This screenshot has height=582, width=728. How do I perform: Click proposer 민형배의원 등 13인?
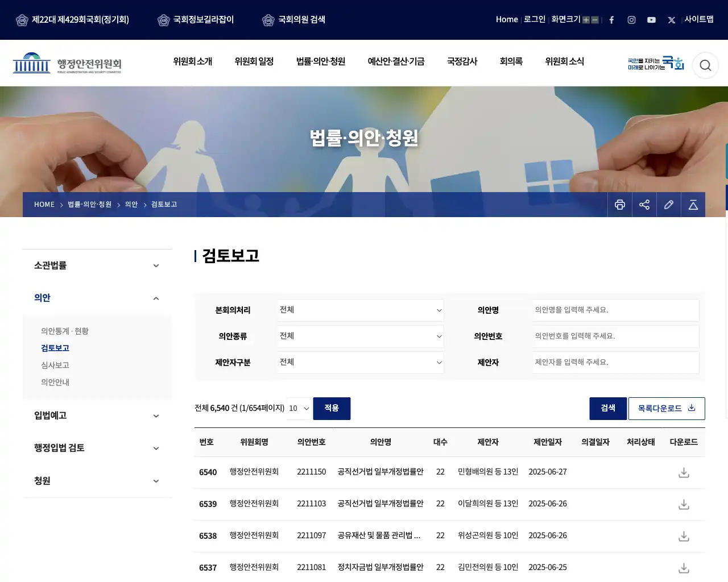click(x=488, y=472)
